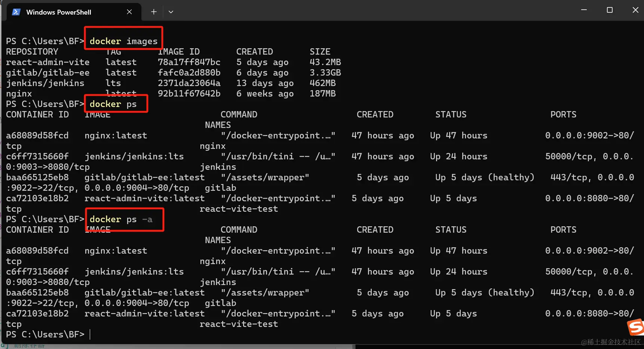Screen dimensions: 644x349
Task: Click the 13 days ago created value
Action: 265,83
